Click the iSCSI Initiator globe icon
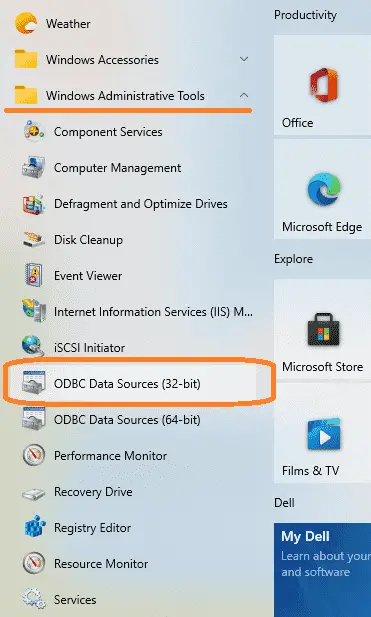This screenshot has height=617, width=371. 33,347
